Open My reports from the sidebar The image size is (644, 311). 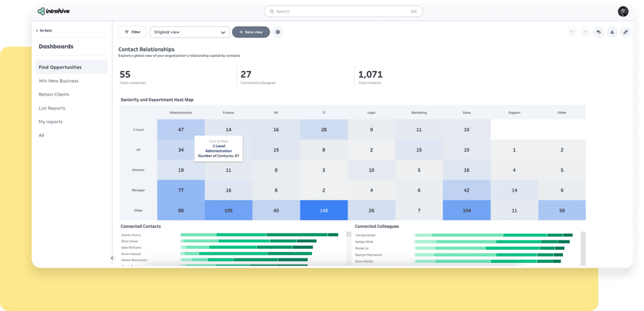50,121
